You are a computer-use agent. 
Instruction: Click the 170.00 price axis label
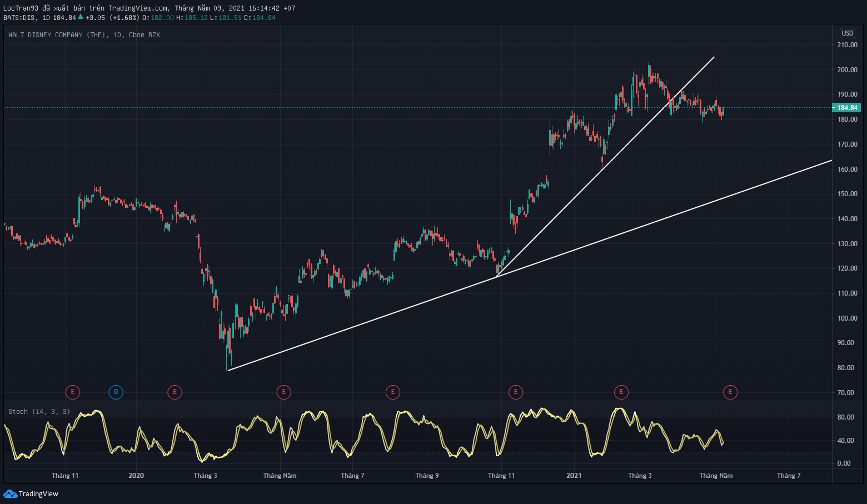847,144
